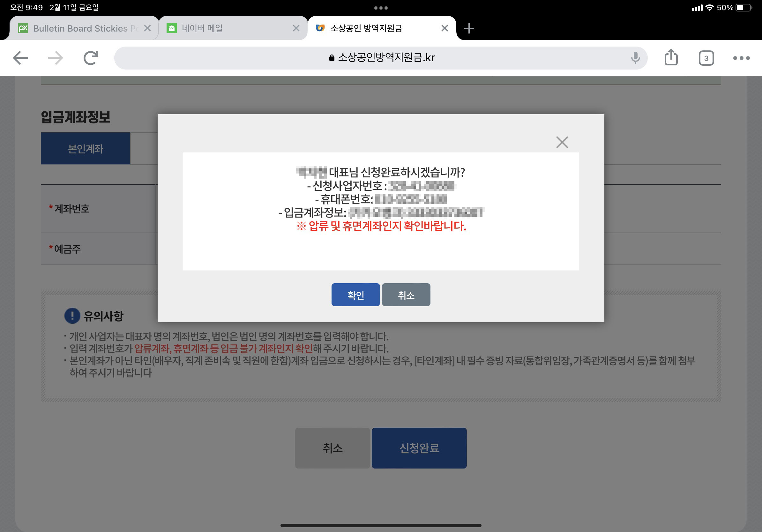Tap the browser forward arrow
The height and width of the screenshot is (532, 762).
pyautogui.click(x=56, y=58)
